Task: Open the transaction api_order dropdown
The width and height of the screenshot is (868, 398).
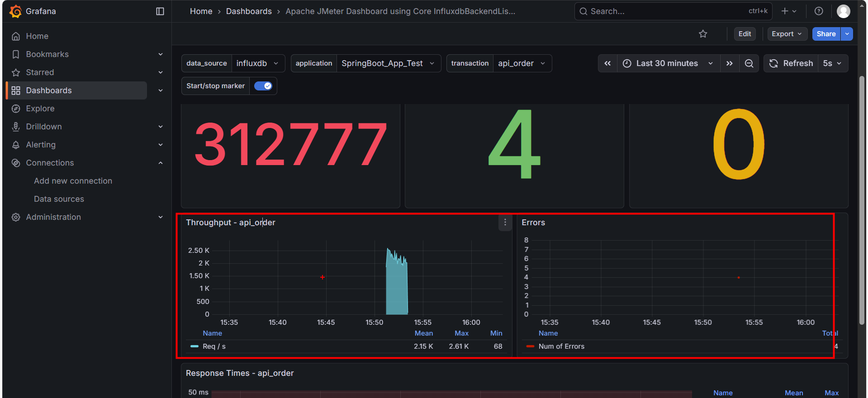Action: (522, 63)
